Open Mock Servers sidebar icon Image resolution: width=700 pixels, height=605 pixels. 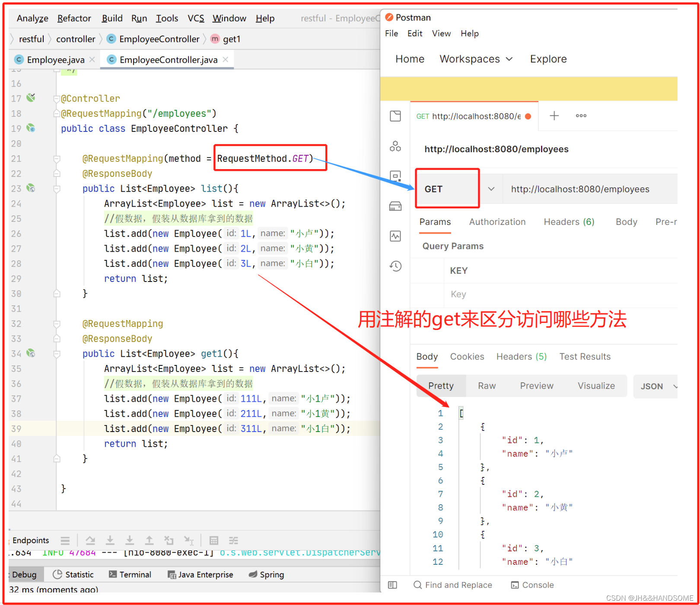[x=395, y=206]
